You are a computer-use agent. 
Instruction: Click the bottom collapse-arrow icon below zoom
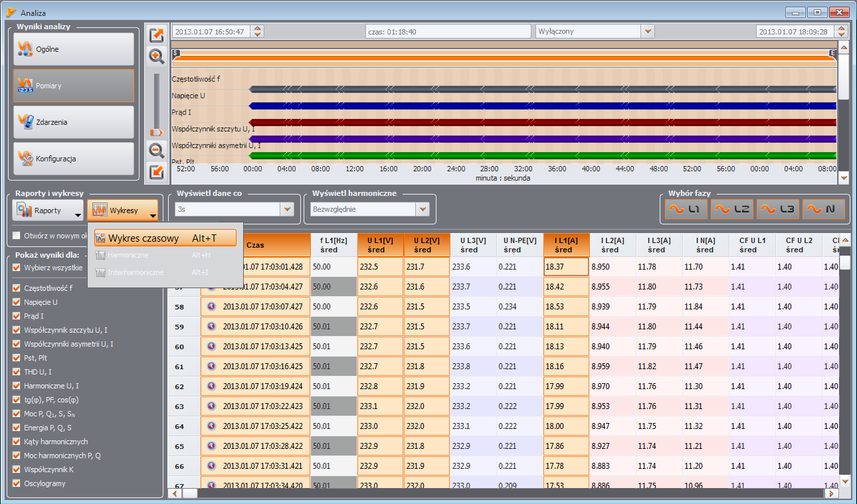point(157,173)
